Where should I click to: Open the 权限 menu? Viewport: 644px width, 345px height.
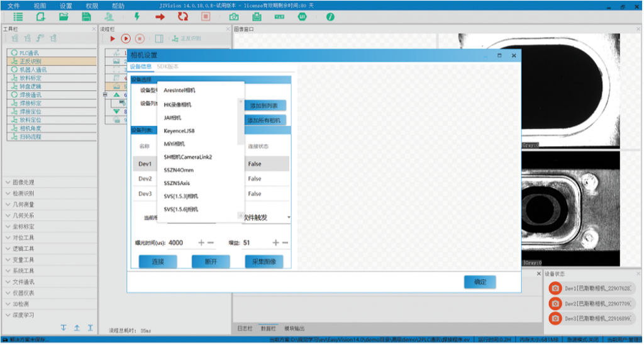point(92,6)
